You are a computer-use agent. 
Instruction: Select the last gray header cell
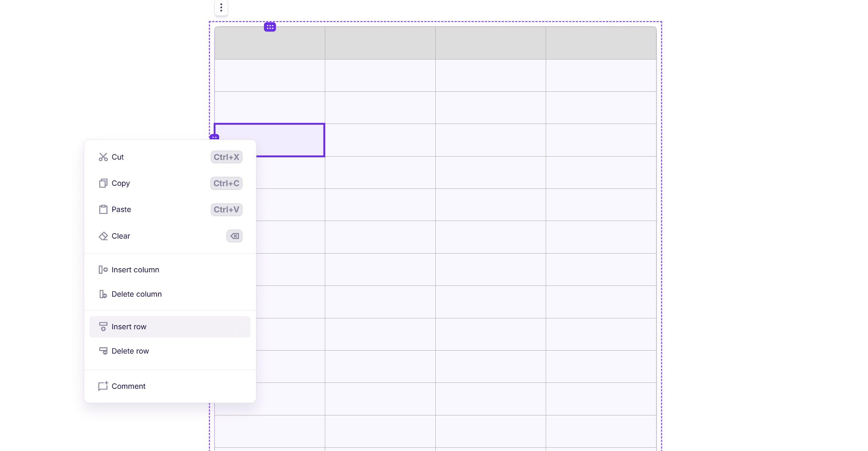[x=601, y=43]
